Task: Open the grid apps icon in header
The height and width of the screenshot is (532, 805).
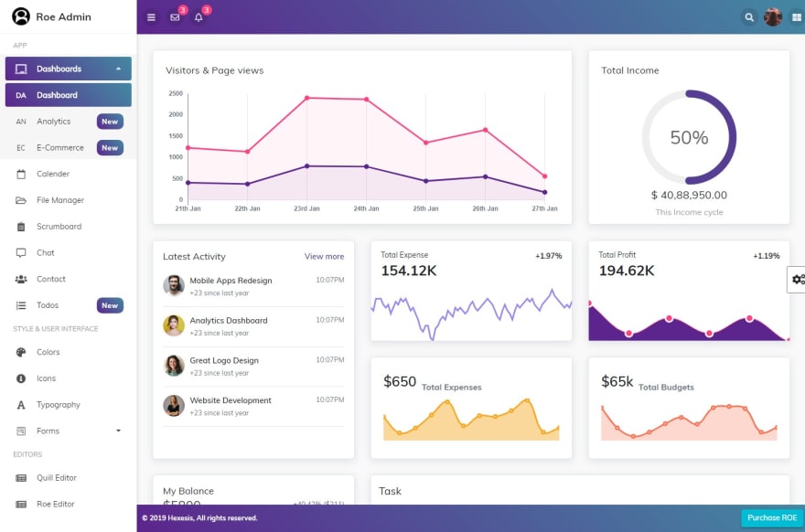Action: [x=796, y=17]
